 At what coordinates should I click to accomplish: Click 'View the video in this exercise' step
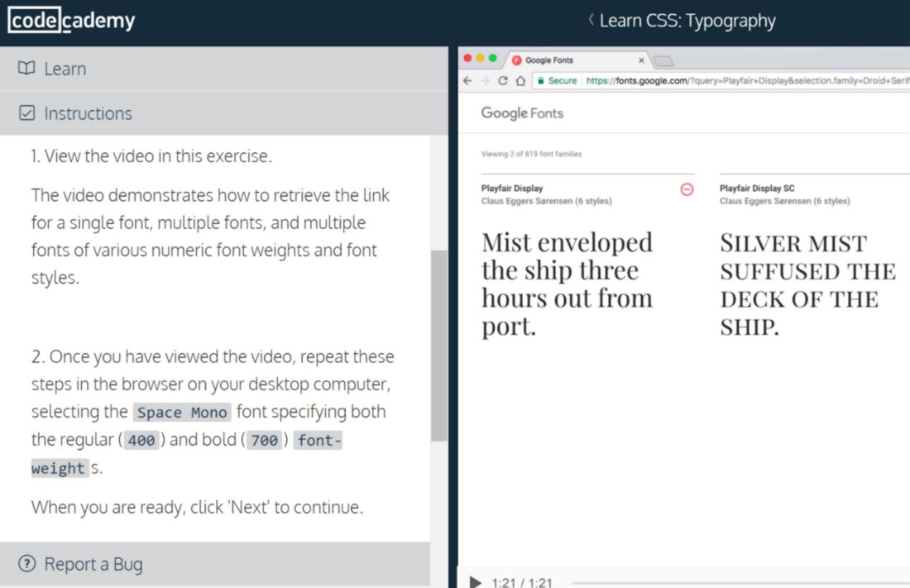coord(151,156)
